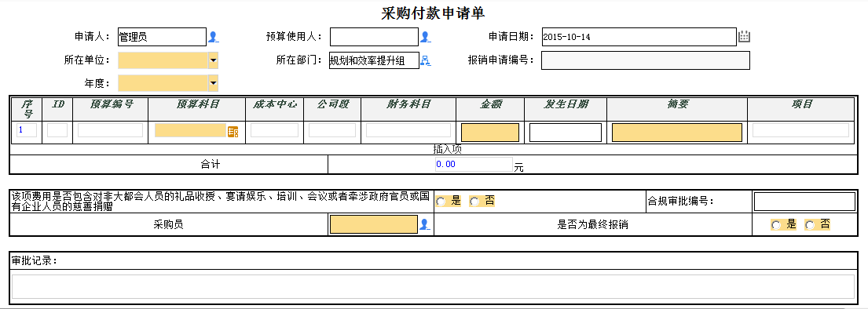868x309 pixels.
Task: Click the 公司段 input in row 1
Action: [332, 130]
